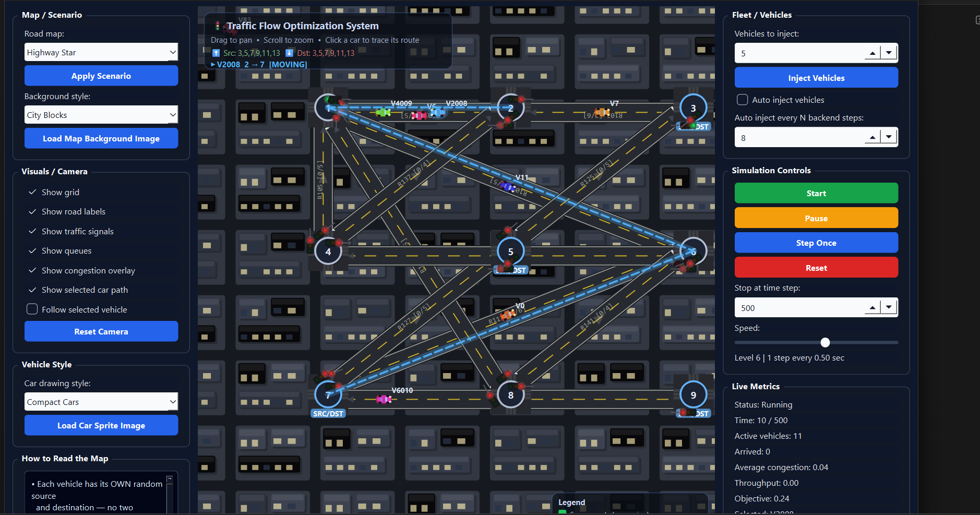Screen dimensions: 980x515
Task: Disable Show selected car path
Action: pos(77,290)
